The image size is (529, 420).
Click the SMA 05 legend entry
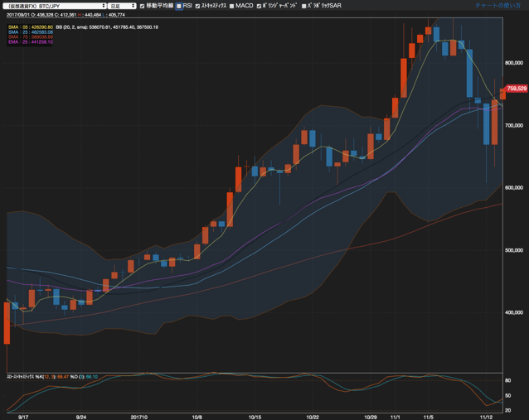tap(31, 27)
